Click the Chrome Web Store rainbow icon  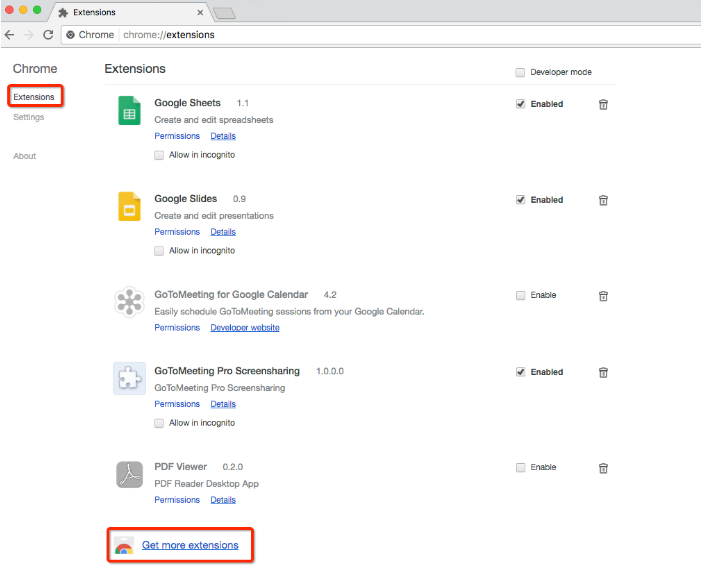point(124,545)
